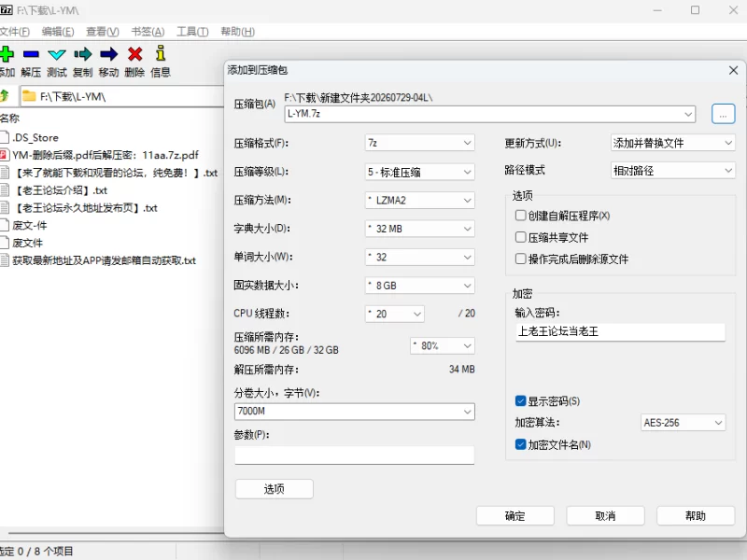Open the 查看(V) menu
The image size is (747, 560).
pyautogui.click(x=103, y=32)
